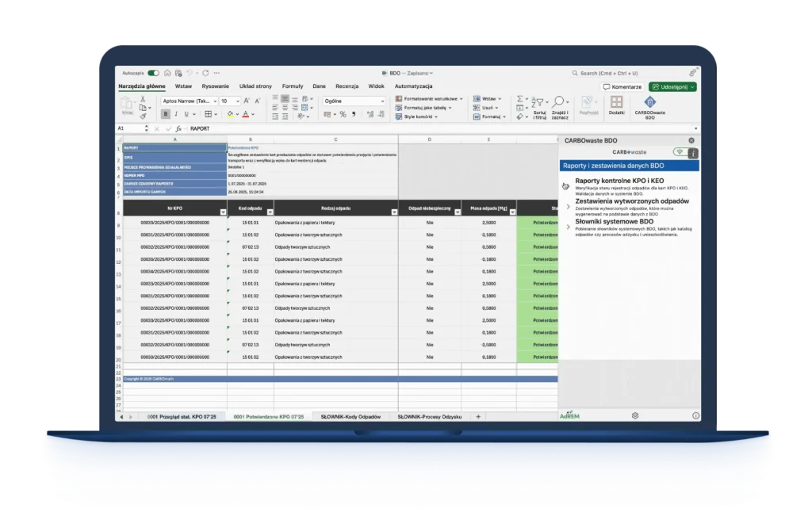
Task: Expand Zestawienia wytworzonych odpadów section
Action: pos(569,206)
